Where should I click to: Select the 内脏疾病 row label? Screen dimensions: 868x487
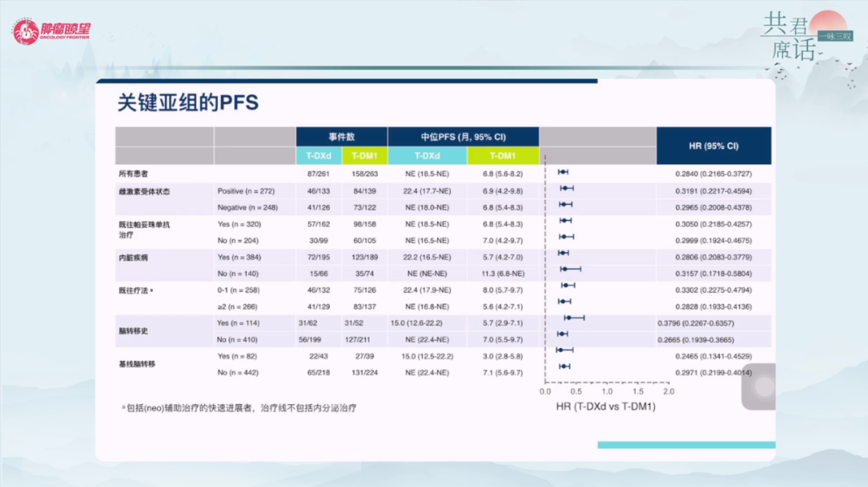tap(133, 258)
